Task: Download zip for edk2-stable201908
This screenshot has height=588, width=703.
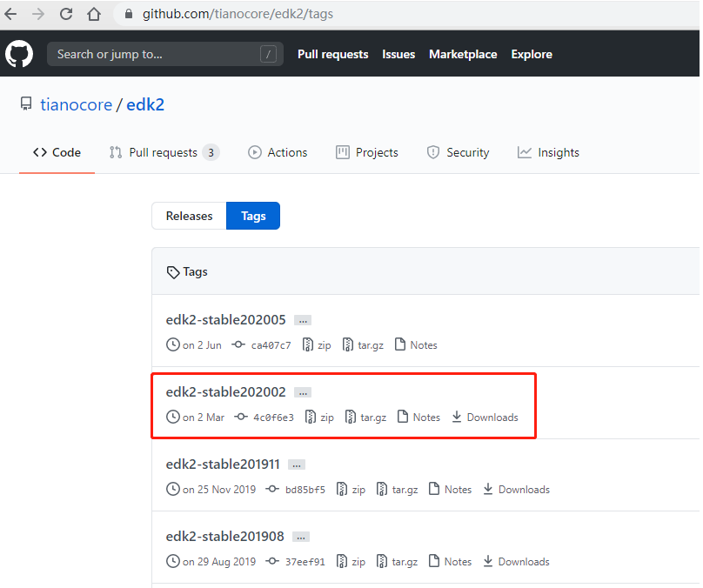Action: (x=351, y=562)
